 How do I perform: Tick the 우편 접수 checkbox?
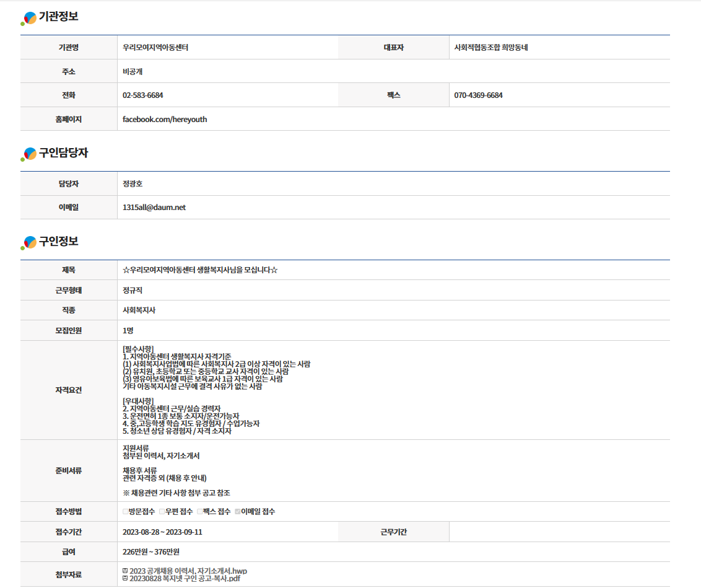click(x=162, y=512)
